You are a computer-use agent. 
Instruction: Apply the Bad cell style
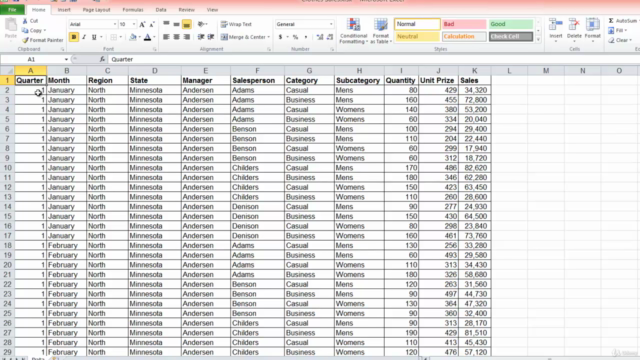point(464,24)
